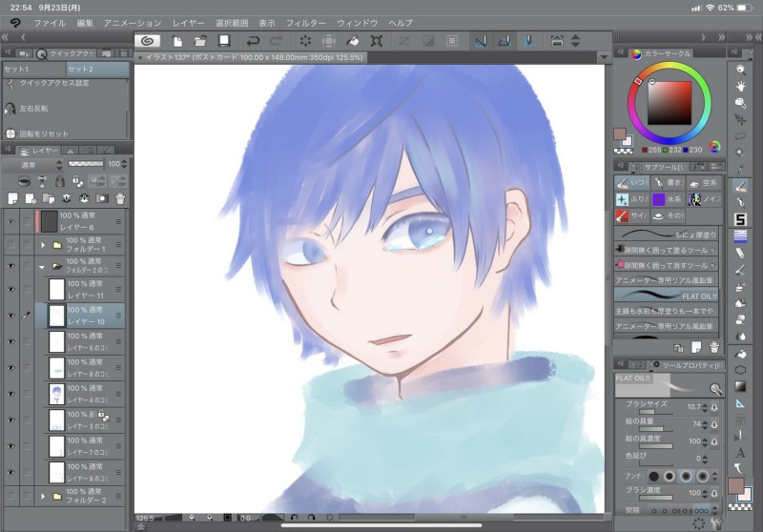Open the フィルター menu

(x=305, y=23)
